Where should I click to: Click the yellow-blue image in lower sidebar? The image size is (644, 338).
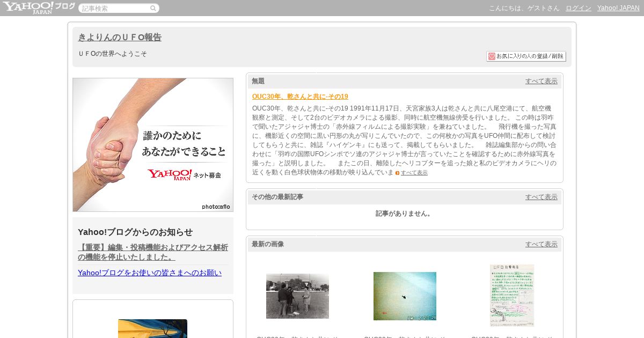click(152, 328)
